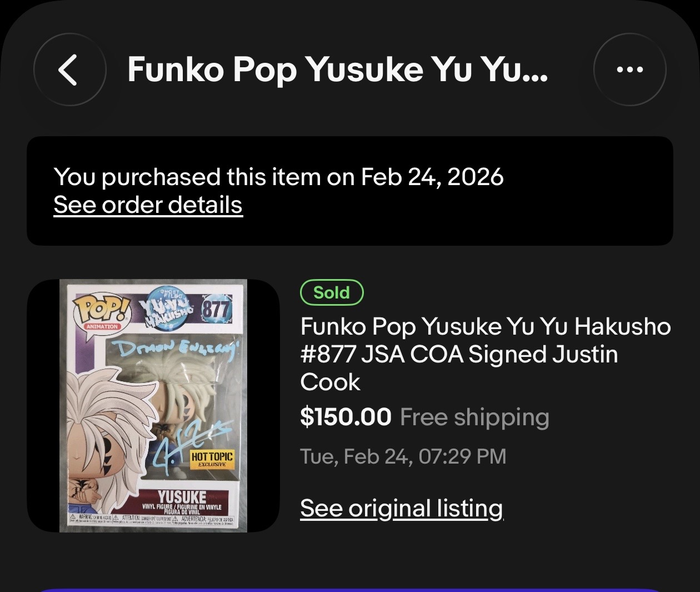
Task: Click the Tue, Feb 24, 07:29 PM timestamp
Action: pos(403,456)
